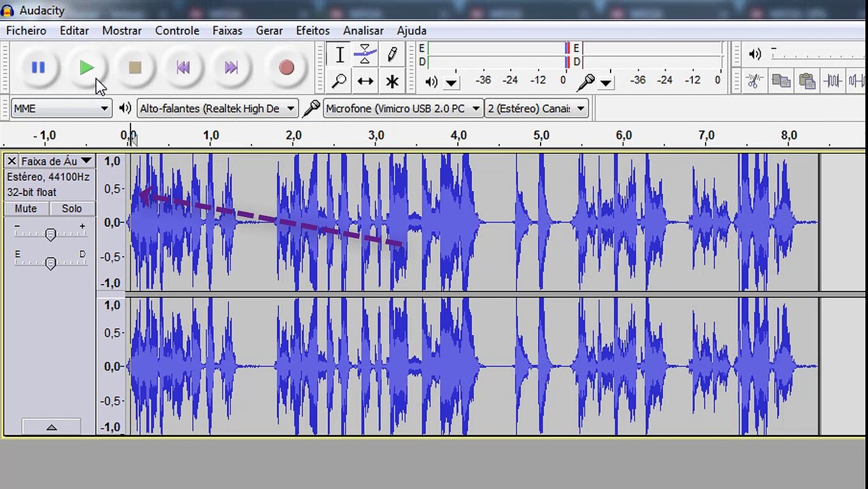Click the 7,0 second mark on the timeline ruler

(x=706, y=136)
